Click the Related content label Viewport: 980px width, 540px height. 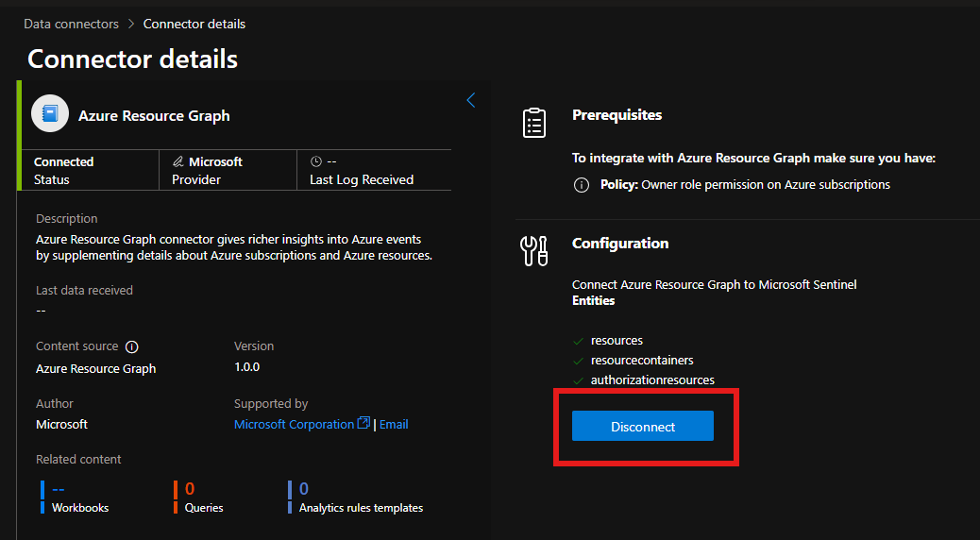point(78,459)
